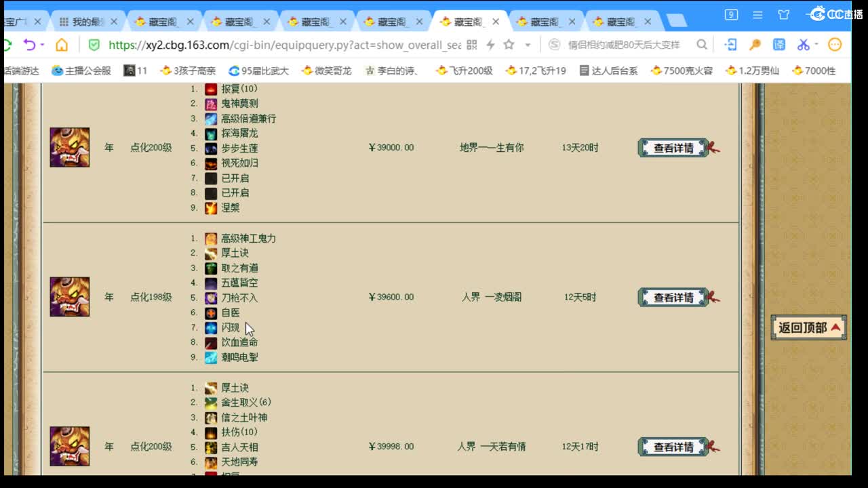Open the scissors tool dropdown arrow

click(x=816, y=45)
